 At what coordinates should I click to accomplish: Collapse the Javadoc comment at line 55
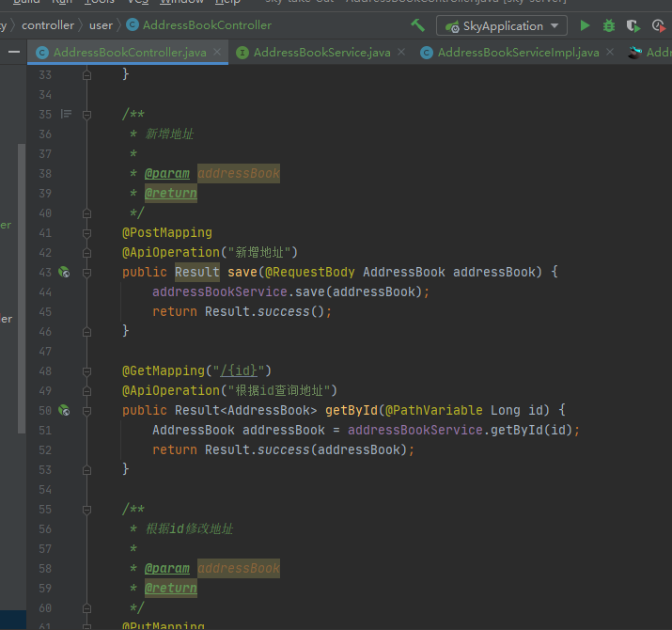[x=86, y=510]
